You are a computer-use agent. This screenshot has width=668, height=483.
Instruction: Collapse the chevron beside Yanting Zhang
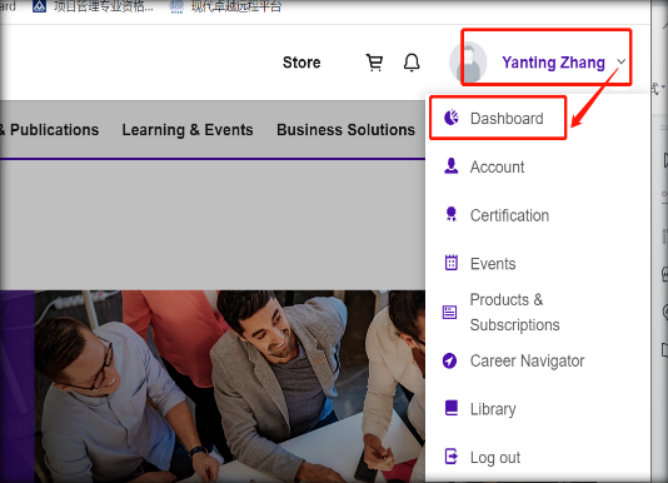tap(622, 62)
